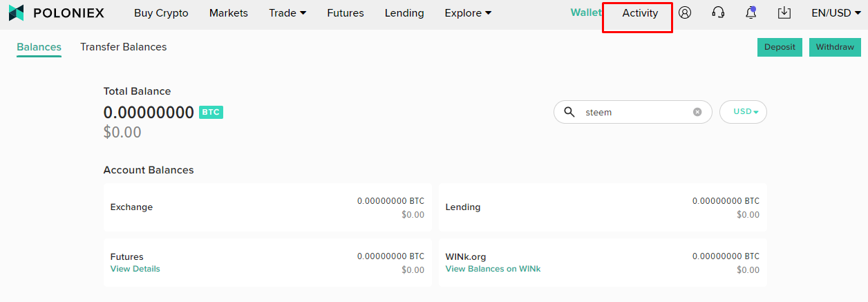This screenshot has width=868, height=302.
Task: Click the download app icon
Action: (784, 12)
